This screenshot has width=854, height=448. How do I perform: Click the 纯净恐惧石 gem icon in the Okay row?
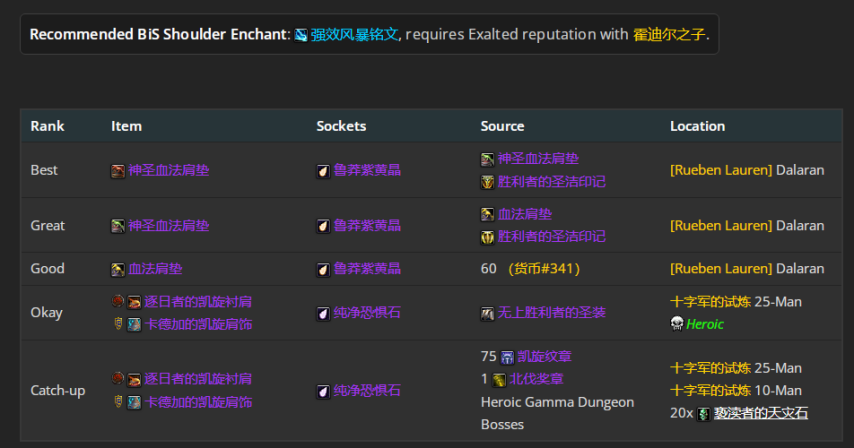(324, 313)
